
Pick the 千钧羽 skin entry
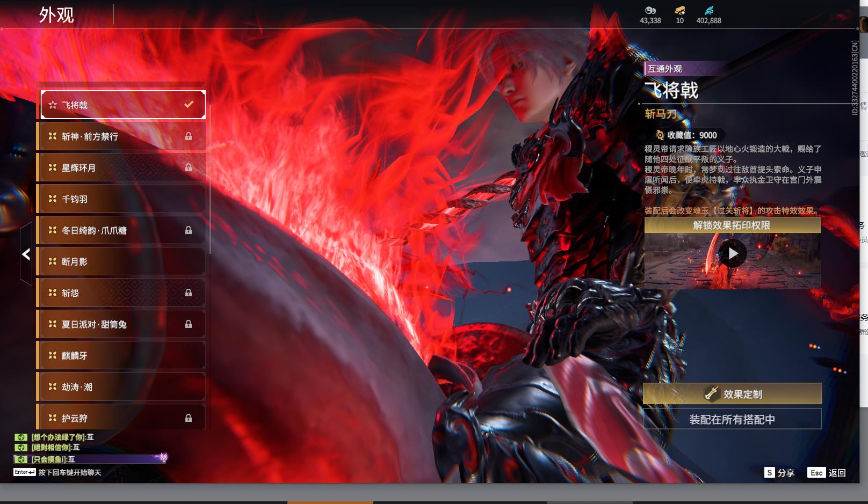pyautogui.click(x=121, y=199)
